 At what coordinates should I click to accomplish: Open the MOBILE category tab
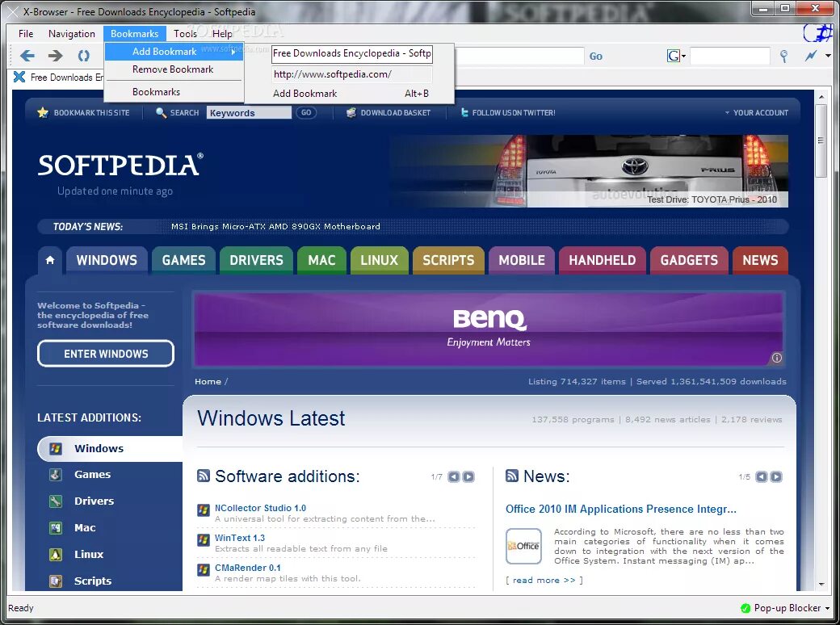(522, 260)
